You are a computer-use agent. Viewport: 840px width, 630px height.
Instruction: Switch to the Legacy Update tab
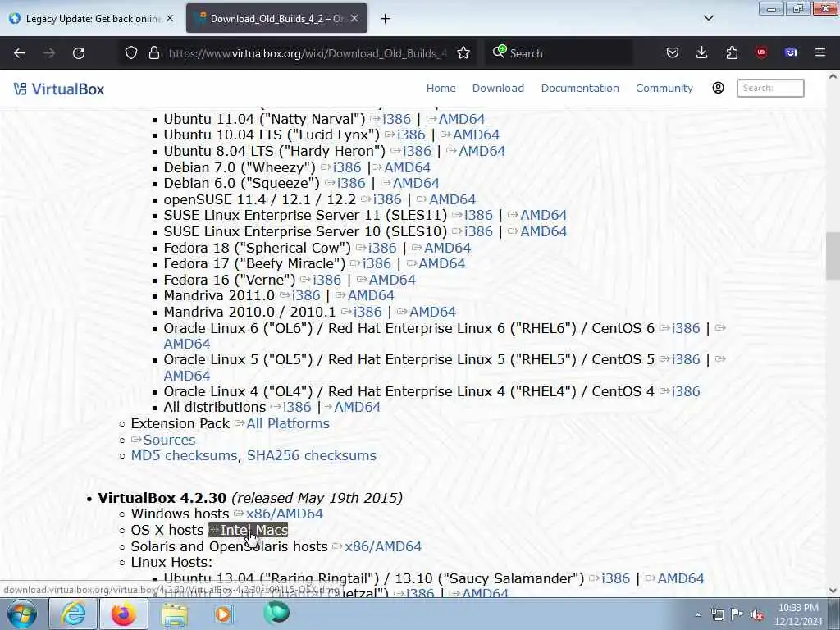[91, 18]
